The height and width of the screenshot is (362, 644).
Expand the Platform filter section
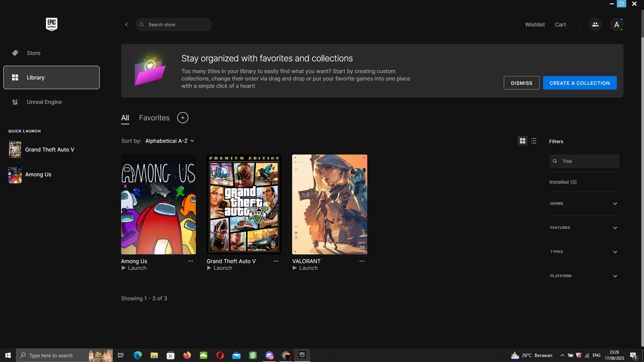[584, 276]
